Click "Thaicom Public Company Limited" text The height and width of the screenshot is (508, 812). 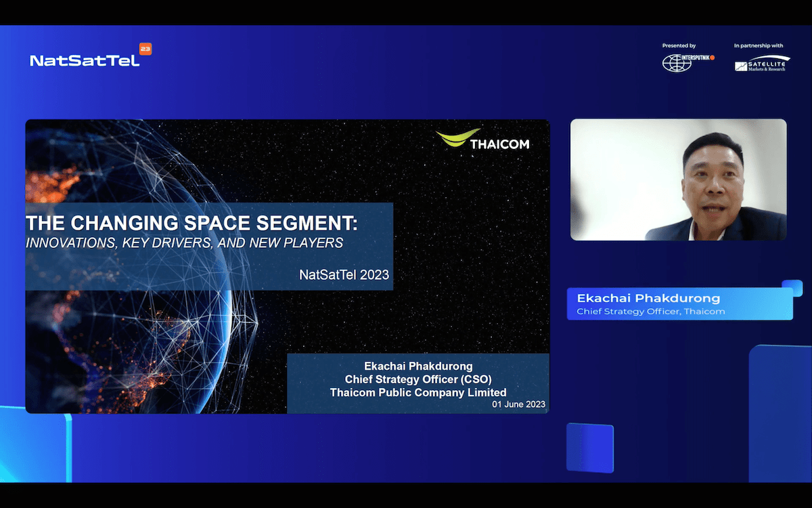418,392
